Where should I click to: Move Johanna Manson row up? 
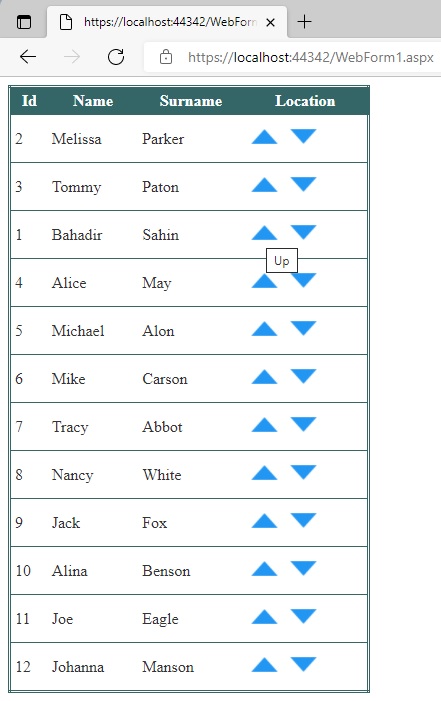pos(264,665)
